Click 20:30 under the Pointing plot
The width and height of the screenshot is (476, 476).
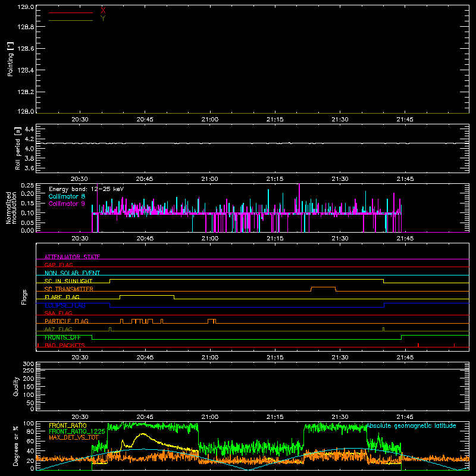click(80, 120)
